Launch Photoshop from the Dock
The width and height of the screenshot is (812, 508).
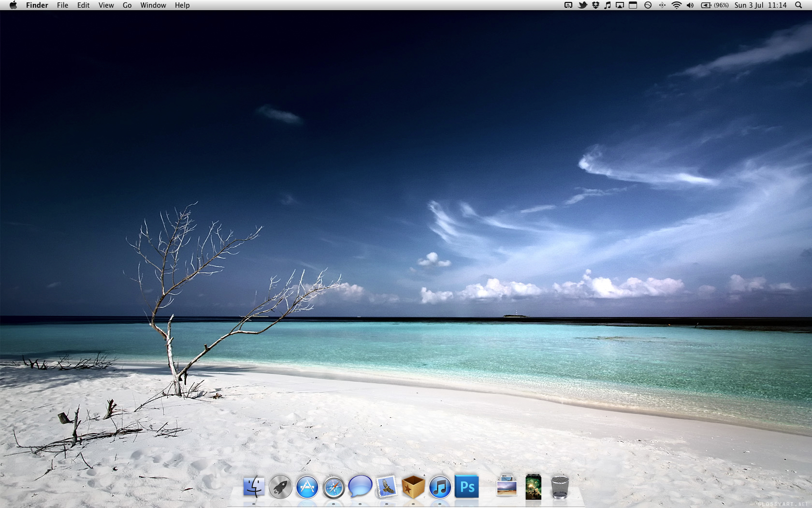point(467,486)
